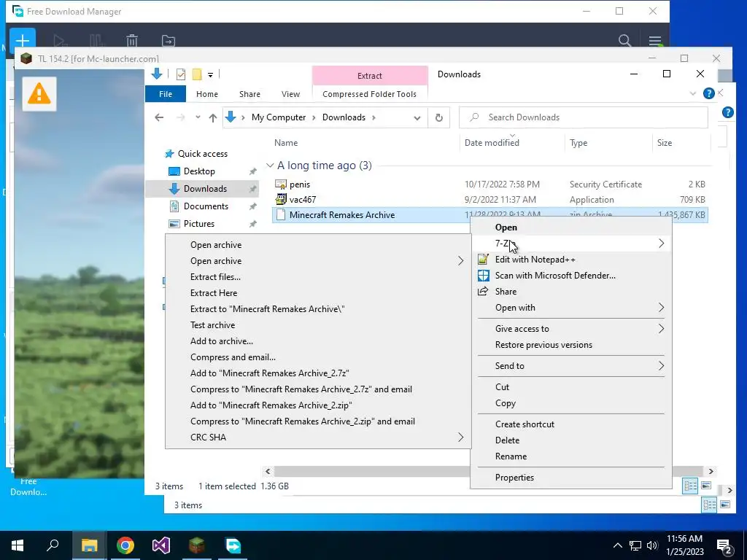
Task: Refresh the Downloads folder
Action: coord(438,117)
